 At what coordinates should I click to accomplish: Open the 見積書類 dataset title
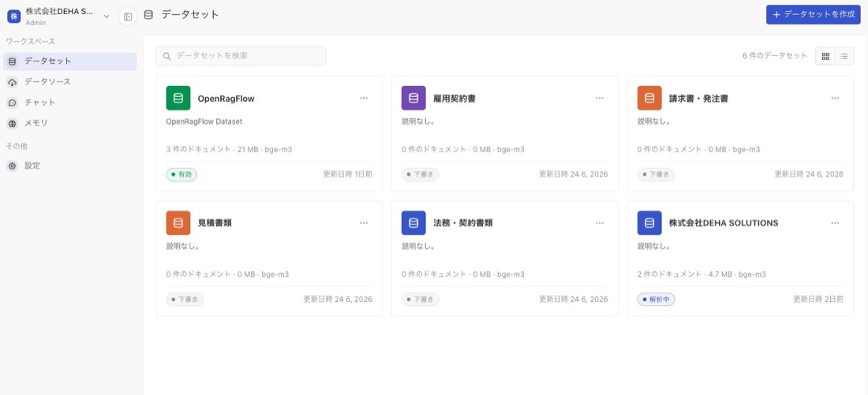pyautogui.click(x=215, y=223)
